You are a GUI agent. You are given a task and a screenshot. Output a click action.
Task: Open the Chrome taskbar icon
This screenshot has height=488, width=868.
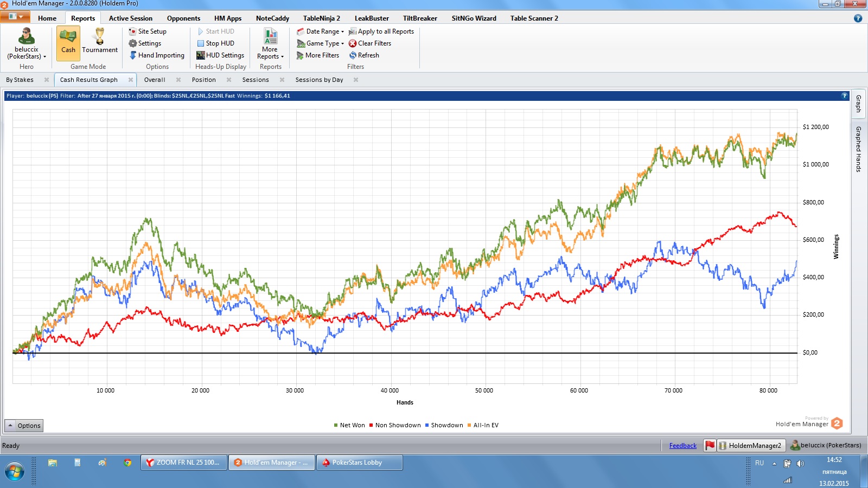coord(127,463)
